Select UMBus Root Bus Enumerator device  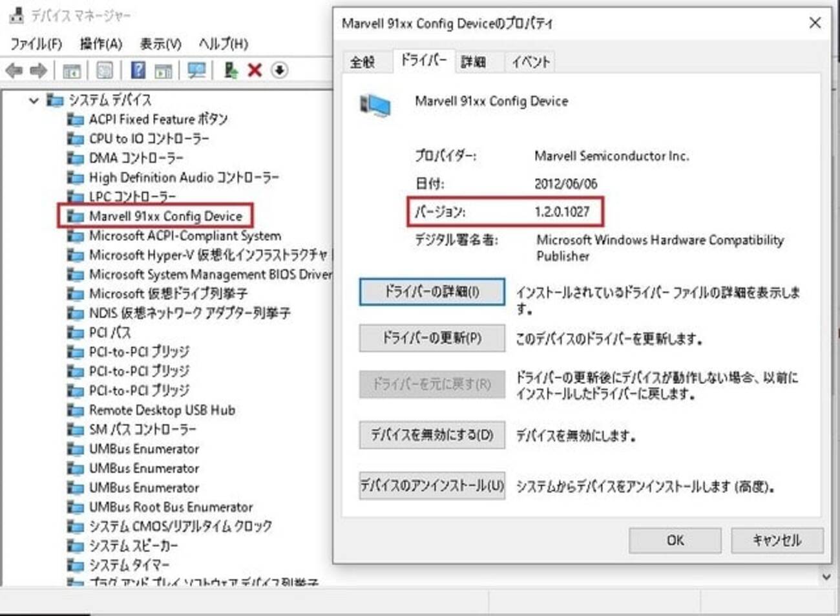pyautogui.click(x=161, y=507)
